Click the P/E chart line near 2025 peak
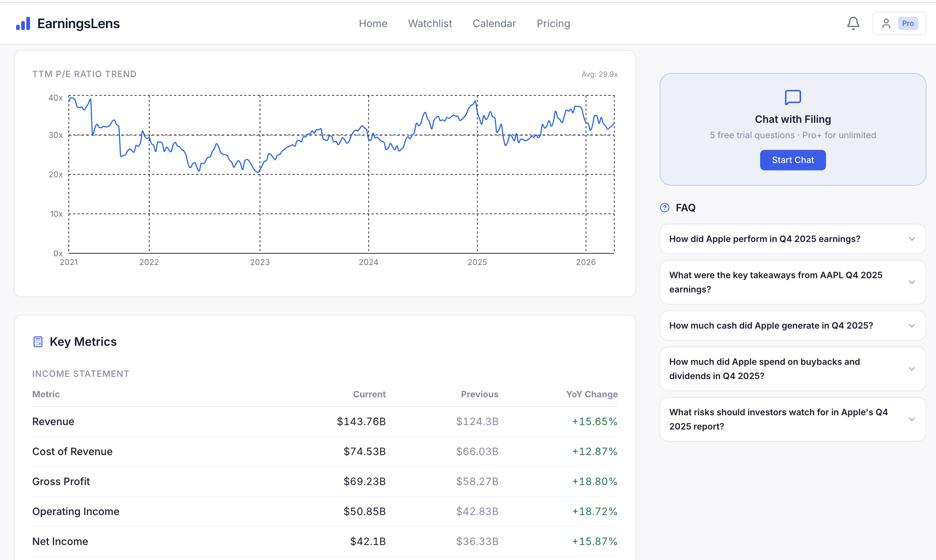The height and width of the screenshot is (560, 936). [x=475, y=102]
